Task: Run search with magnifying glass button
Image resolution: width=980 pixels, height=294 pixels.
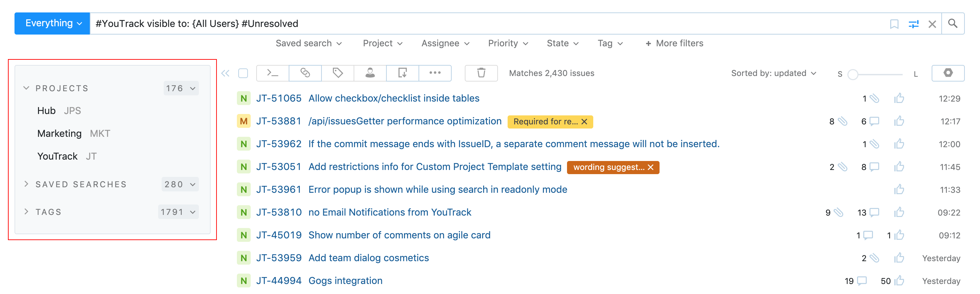Action: point(953,23)
